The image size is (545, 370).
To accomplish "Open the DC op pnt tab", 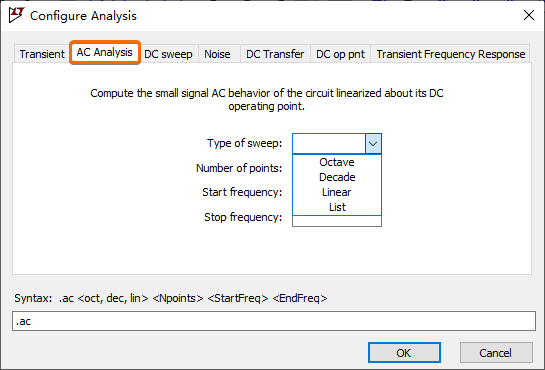I will pos(340,54).
